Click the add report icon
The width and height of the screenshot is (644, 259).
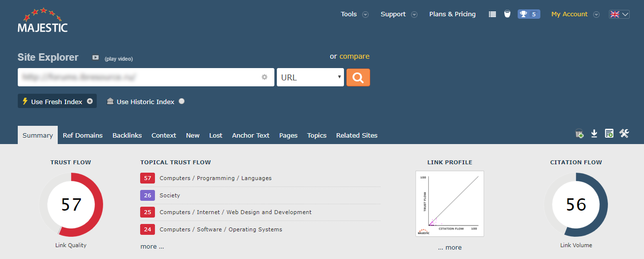609,134
